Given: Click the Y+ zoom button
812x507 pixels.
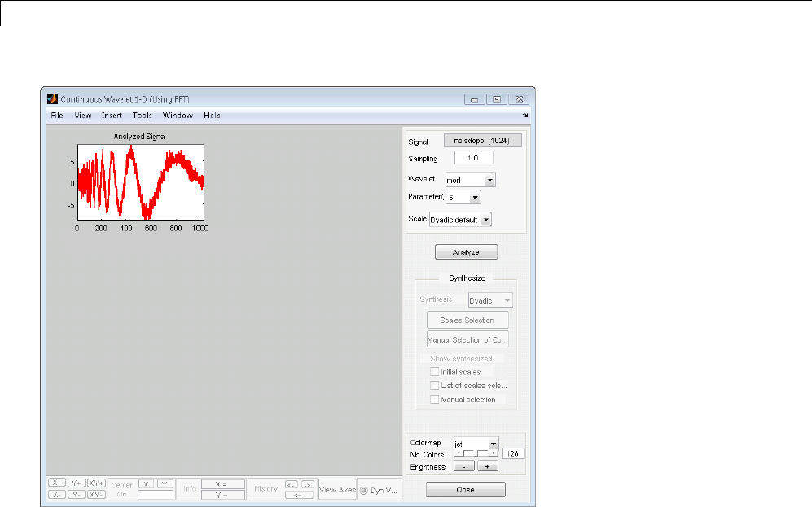Looking at the screenshot, I should (76, 483).
